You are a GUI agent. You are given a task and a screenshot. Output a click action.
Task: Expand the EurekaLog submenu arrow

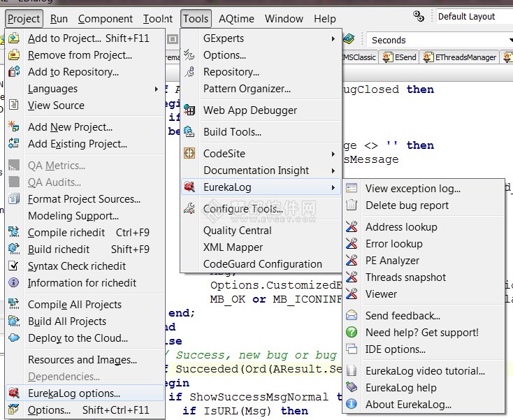click(333, 187)
